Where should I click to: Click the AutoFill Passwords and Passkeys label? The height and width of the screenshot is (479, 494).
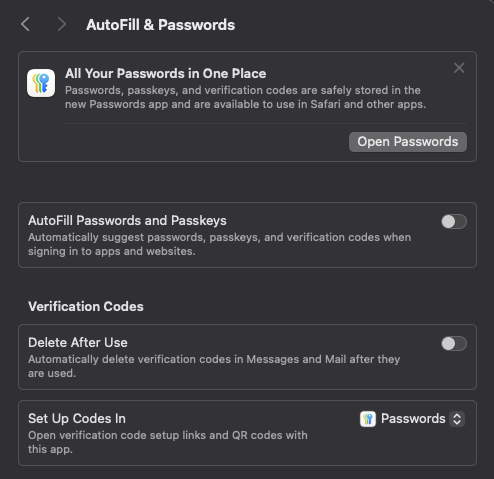[127, 221]
